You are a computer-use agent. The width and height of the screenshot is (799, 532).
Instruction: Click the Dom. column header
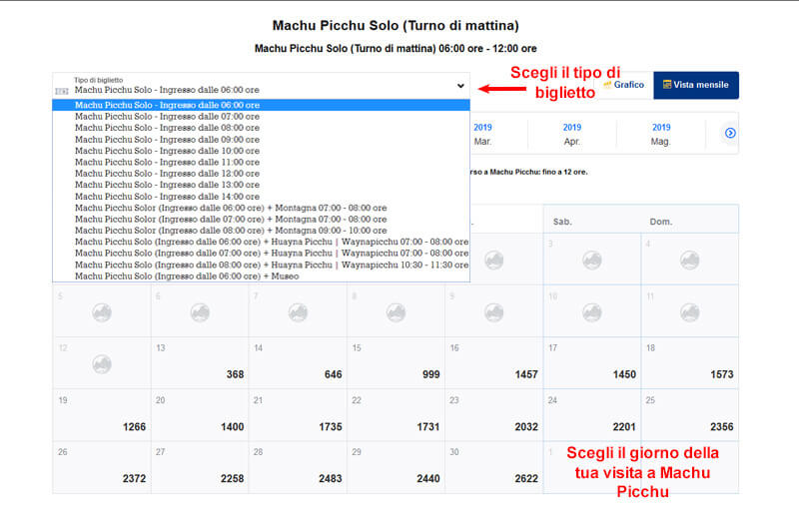[x=661, y=222]
